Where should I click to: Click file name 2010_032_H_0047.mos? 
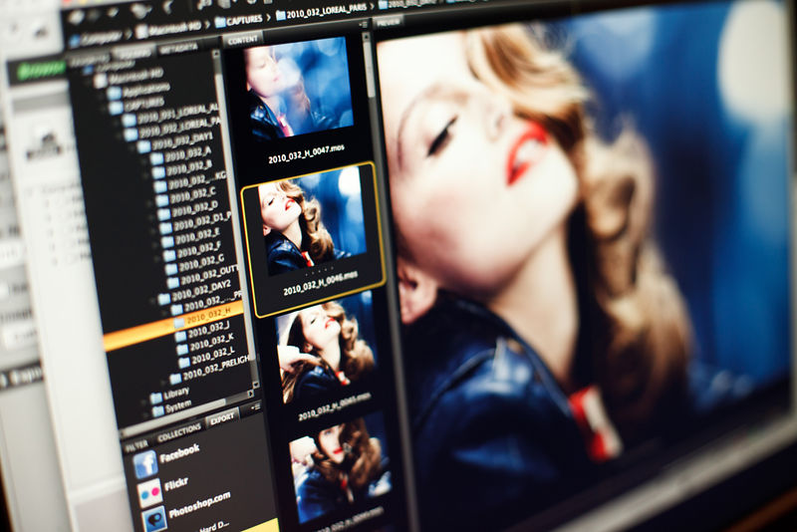(x=307, y=155)
